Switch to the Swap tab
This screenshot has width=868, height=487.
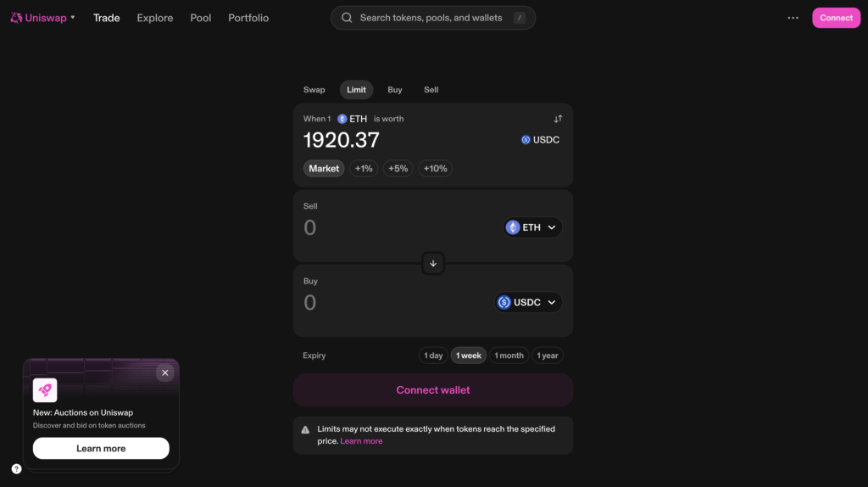(314, 90)
